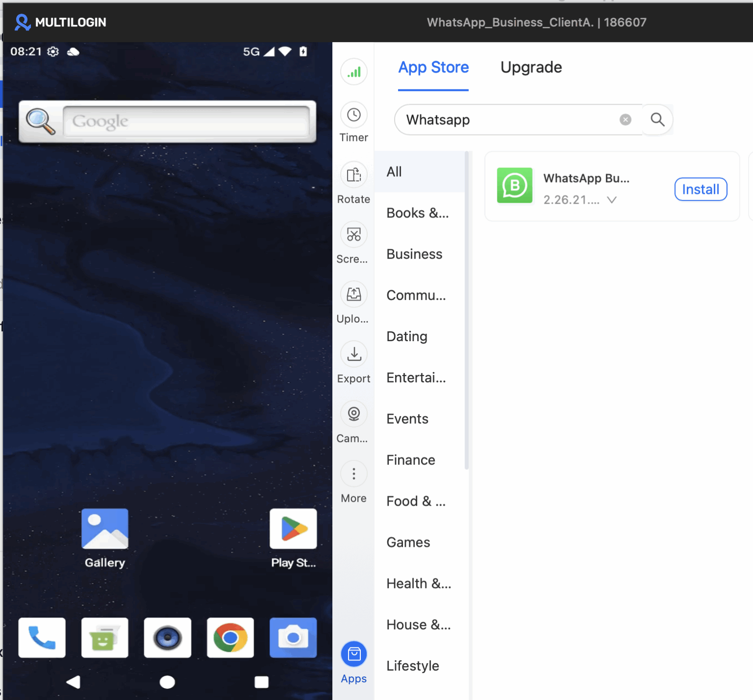Select the Business category

(x=419, y=254)
